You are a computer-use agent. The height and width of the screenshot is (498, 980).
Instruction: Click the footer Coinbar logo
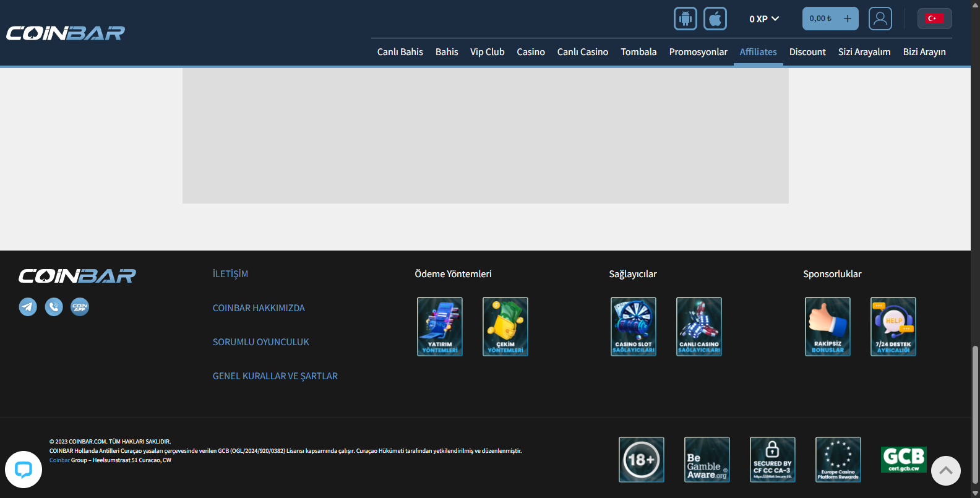tap(77, 276)
